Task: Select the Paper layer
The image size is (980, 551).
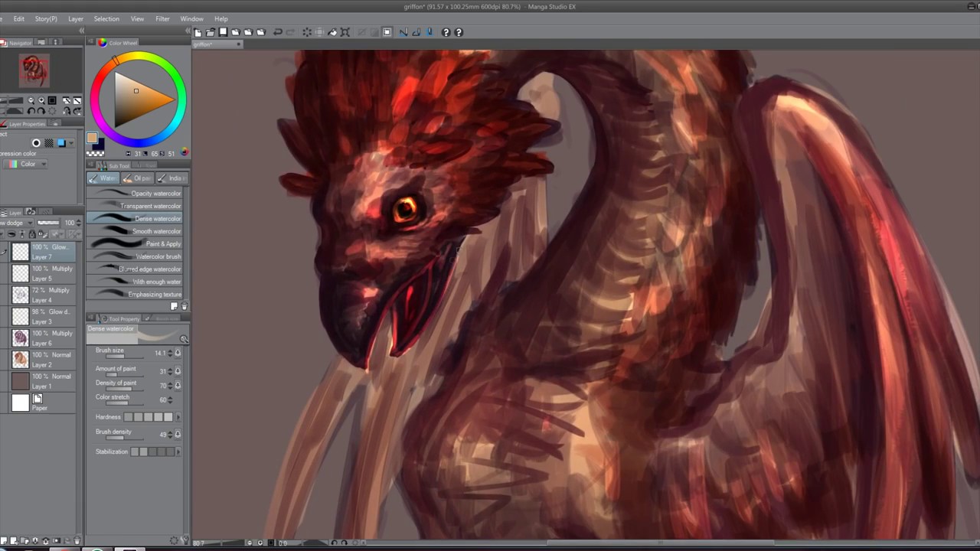Action: pos(42,403)
